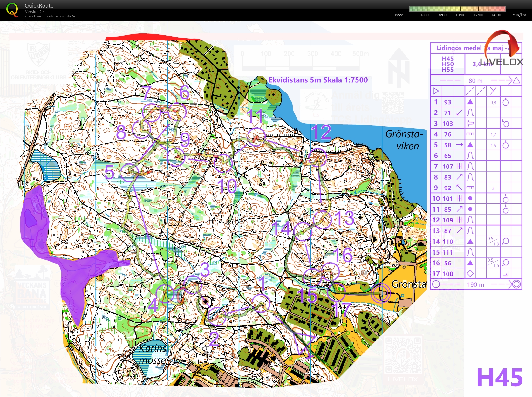The width and height of the screenshot is (532, 397).
Task: Select control circle number 11 on map
Action: (x=256, y=137)
